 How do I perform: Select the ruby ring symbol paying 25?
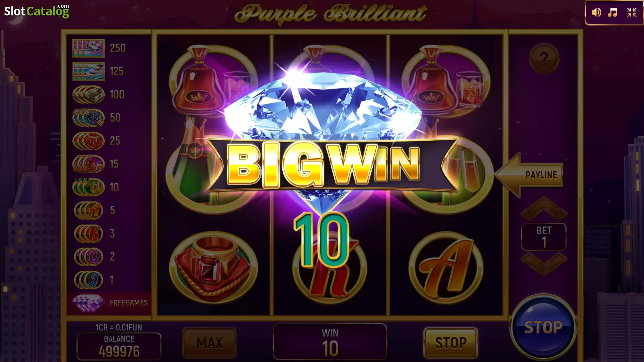tap(89, 141)
